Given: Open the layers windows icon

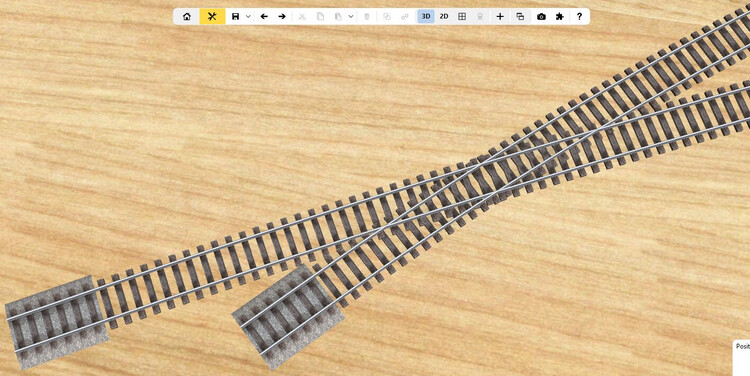Looking at the screenshot, I should point(520,16).
